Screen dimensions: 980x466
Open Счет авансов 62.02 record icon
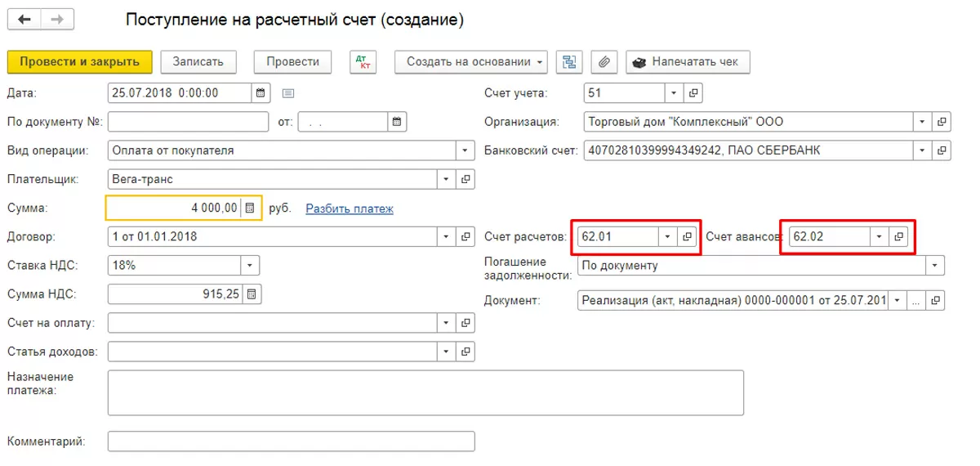point(898,237)
